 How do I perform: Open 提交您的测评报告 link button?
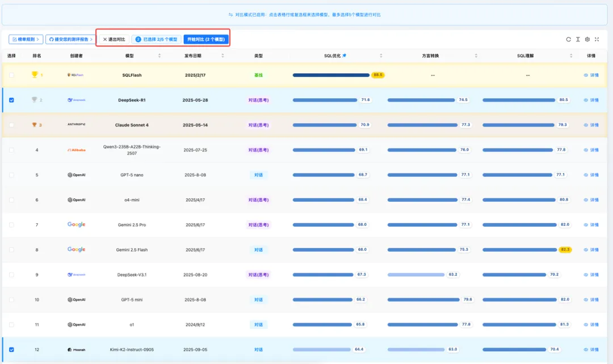[70, 39]
